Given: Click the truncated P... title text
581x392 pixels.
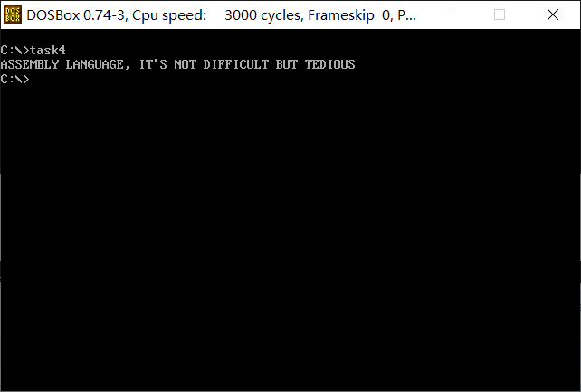Looking at the screenshot, I should [x=406, y=15].
